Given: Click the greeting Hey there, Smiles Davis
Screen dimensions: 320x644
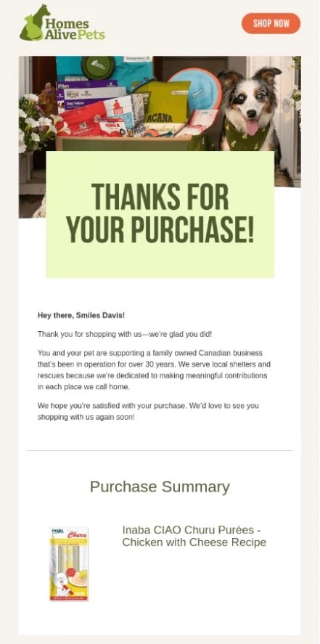Looking at the screenshot, I should click(x=81, y=315).
